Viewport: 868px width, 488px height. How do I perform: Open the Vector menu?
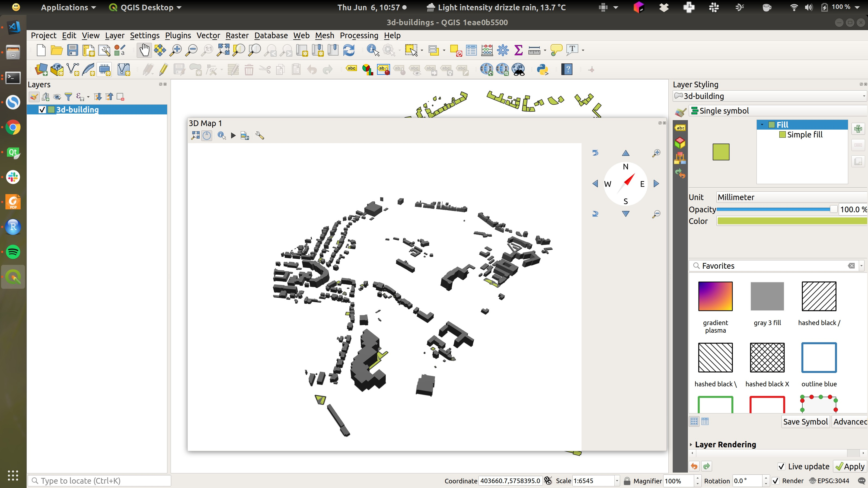click(x=208, y=35)
